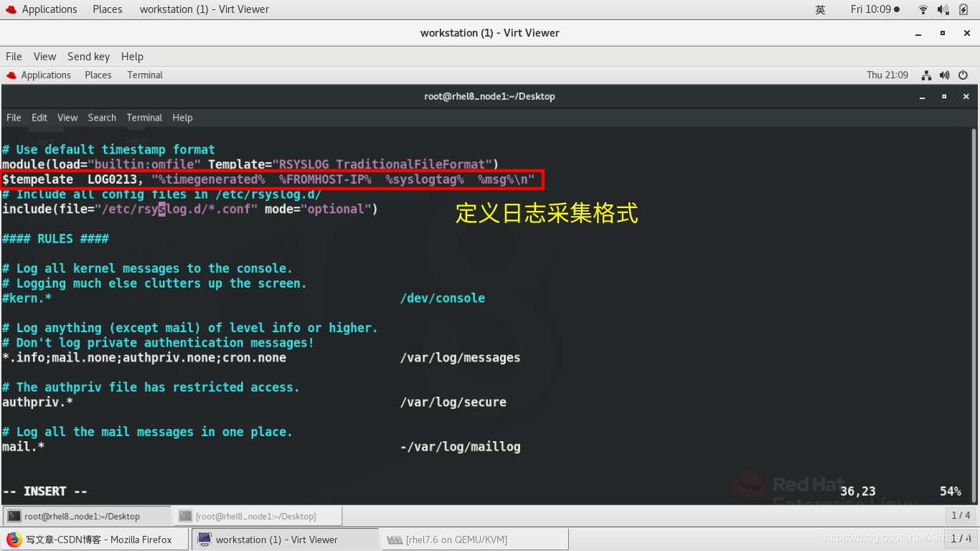Select the inactive [root@rhel8_node1:~/Desktop] terminal tab
Screen dimensions: 980x551
[x=258, y=515]
